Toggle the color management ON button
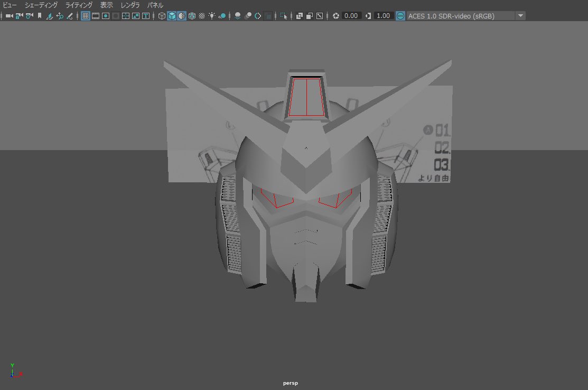 (400, 15)
